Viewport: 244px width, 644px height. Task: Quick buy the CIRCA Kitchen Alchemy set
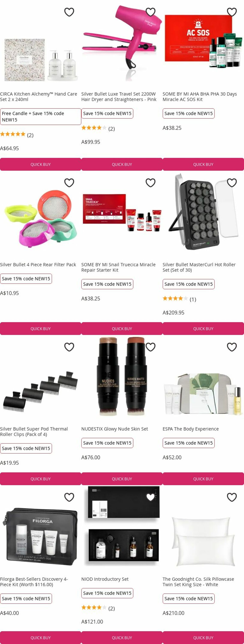tap(41, 164)
